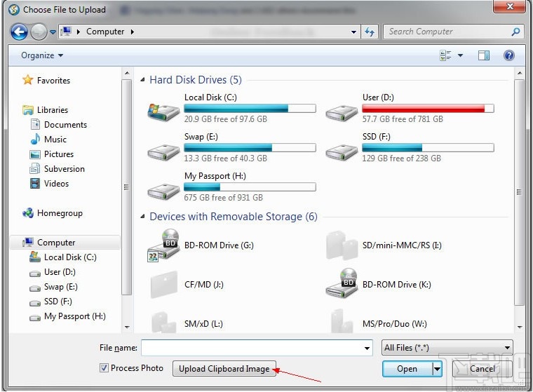Click the BD-ROM Drive (G:) icon

[163, 245]
